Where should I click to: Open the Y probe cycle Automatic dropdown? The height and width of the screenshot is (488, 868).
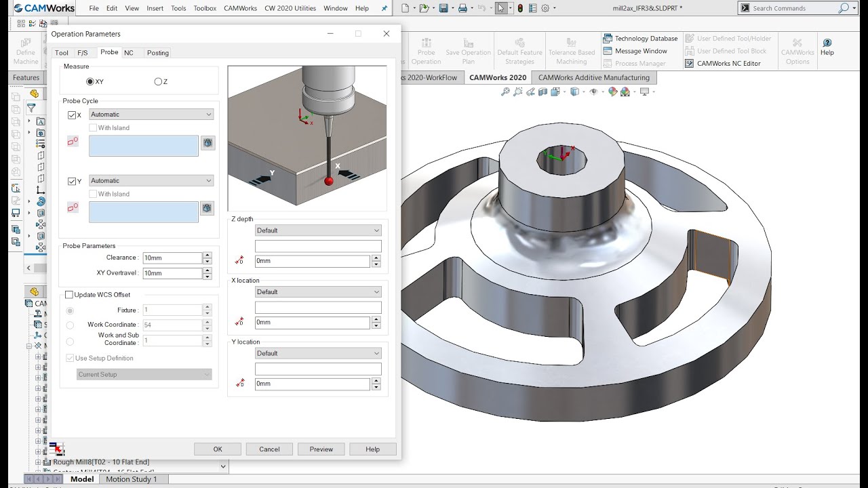click(151, 181)
